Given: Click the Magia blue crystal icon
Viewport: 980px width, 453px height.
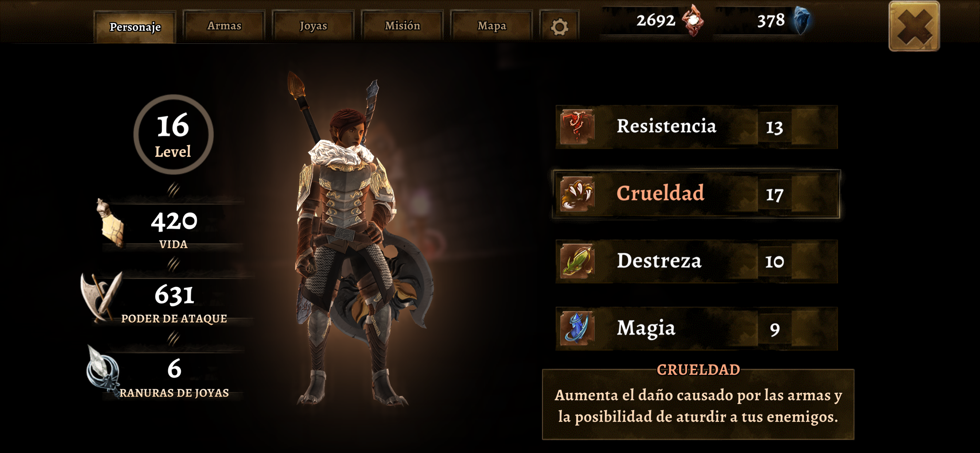Looking at the screenshot, I should point(577,329).
